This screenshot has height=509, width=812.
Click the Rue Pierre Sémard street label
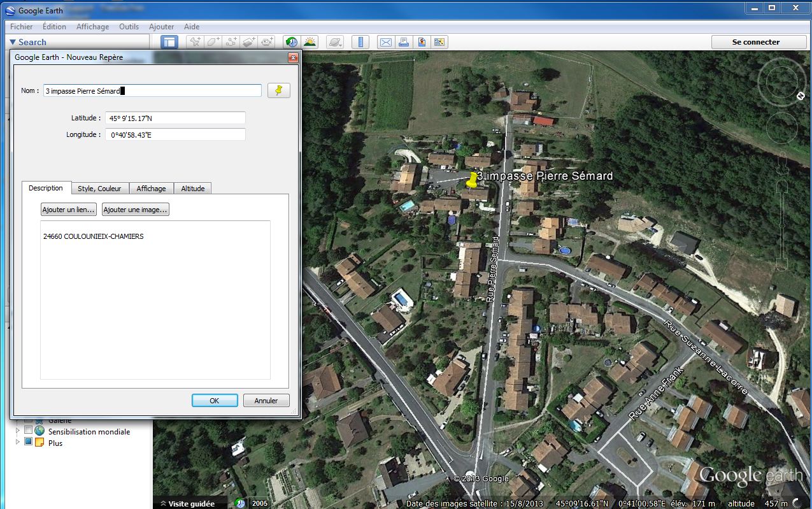491,269
